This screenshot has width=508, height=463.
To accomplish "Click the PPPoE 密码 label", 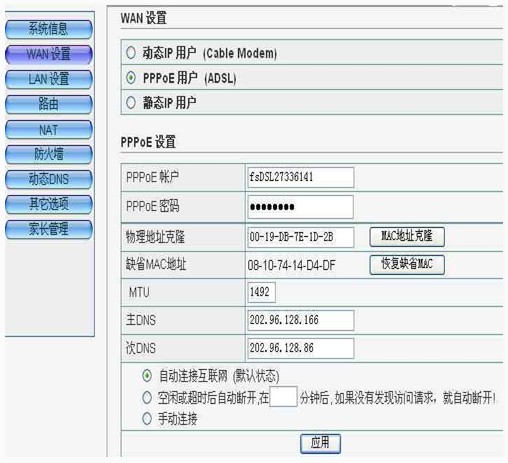I will click(152, 207).
